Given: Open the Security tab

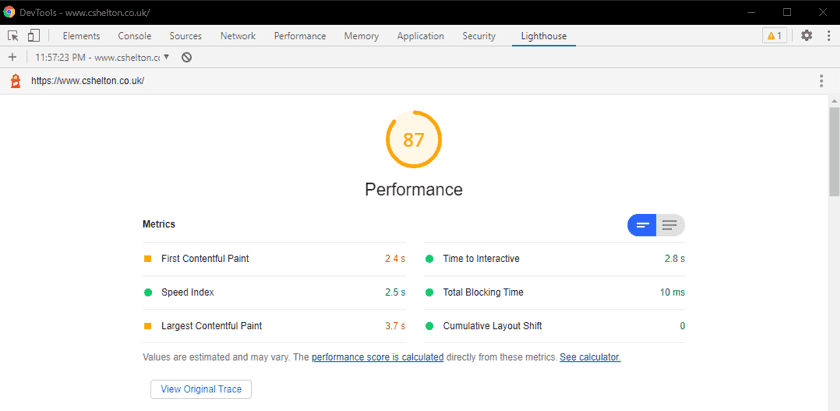Looking at the screenshot, I should (x=479, y=36).
